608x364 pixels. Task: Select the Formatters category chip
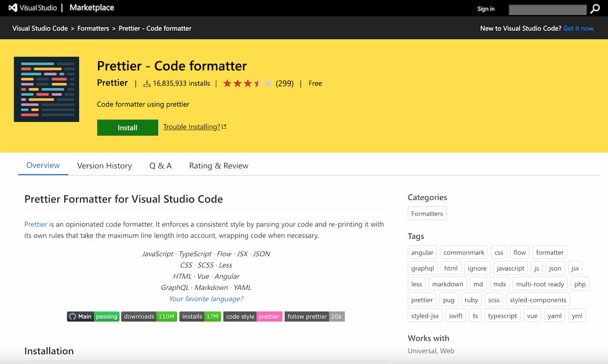click(427, 213)
